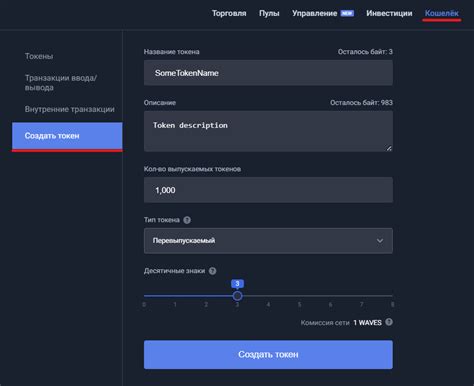Click the NEW badge beside Управление

(347, 13)
